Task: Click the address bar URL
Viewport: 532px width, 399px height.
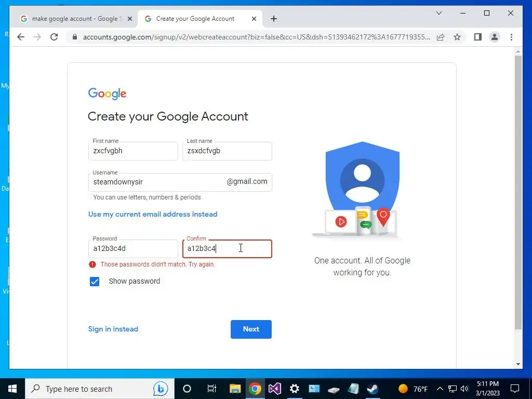Action: click(x=257, y=37)
